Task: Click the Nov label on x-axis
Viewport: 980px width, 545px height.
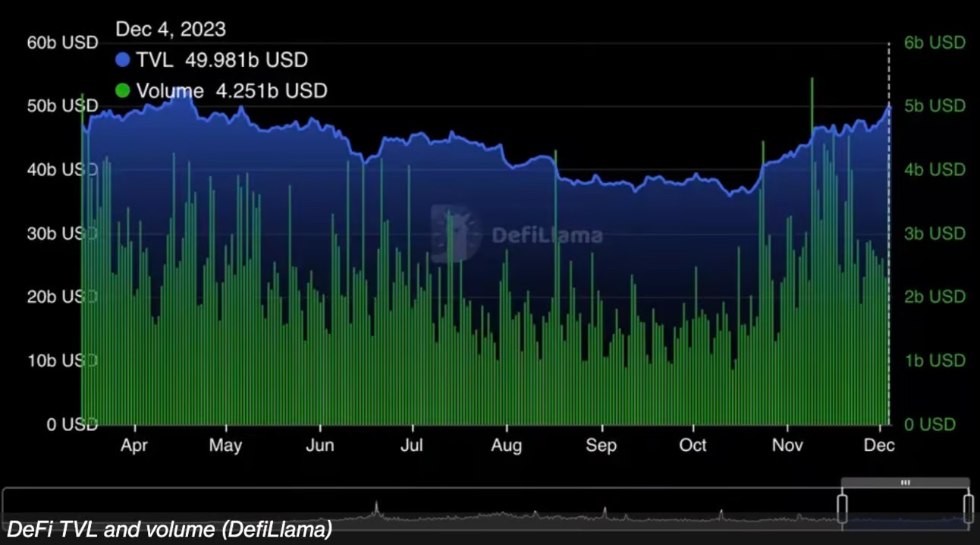Action: (788, 446)
